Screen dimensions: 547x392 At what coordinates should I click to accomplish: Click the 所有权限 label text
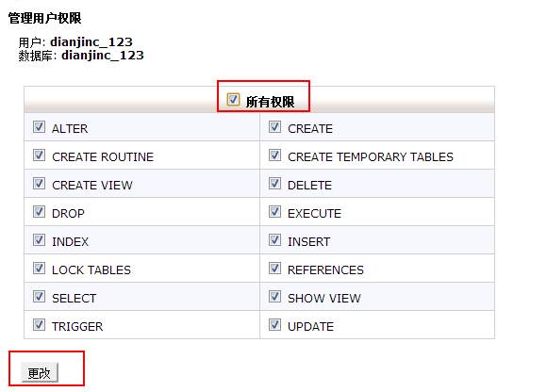point(270,102)
